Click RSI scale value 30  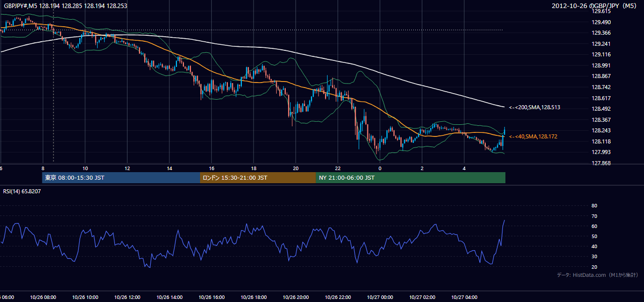pyautogui.click(x=594, y=257)
